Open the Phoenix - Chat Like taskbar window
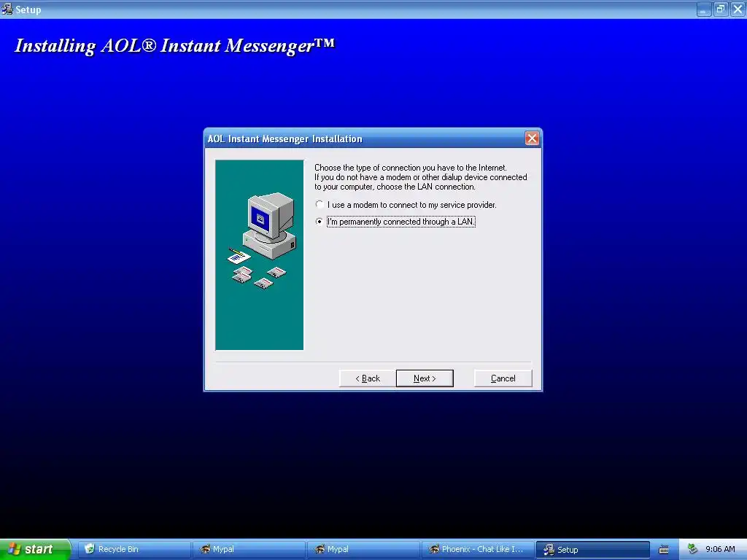The height and width of the screenshot is (560, 747). pyautogui.click(x=478, y=550)
